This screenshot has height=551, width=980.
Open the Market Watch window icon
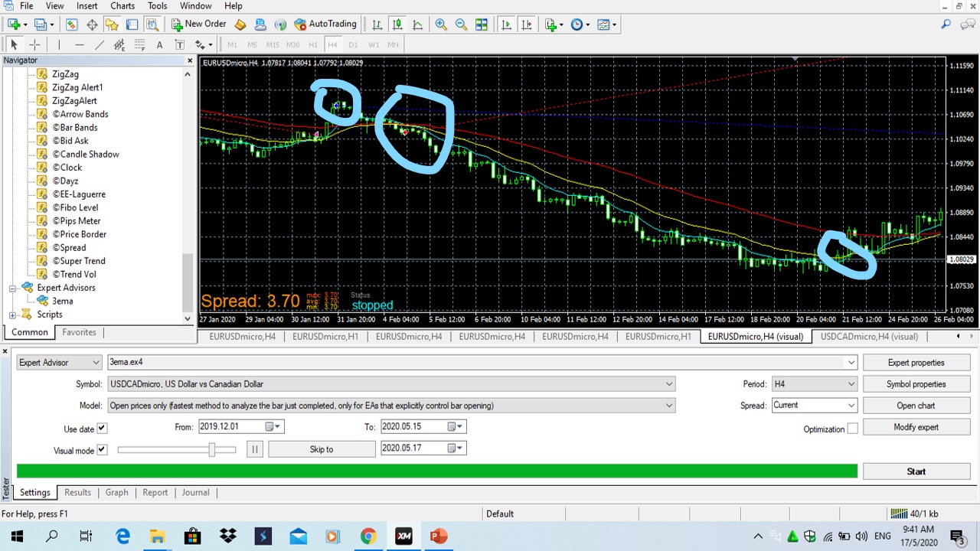tap(72, 24)
